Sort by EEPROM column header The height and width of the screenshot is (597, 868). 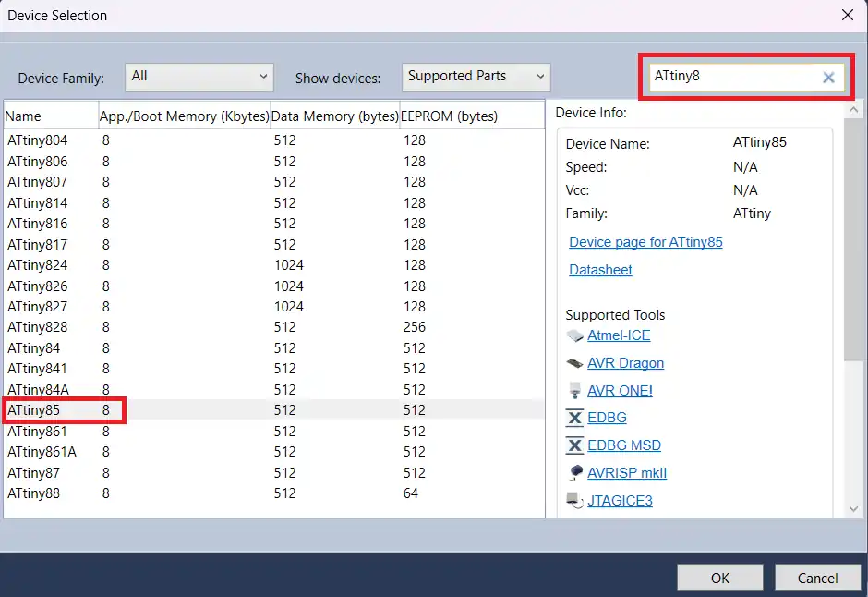pos(472,116)
